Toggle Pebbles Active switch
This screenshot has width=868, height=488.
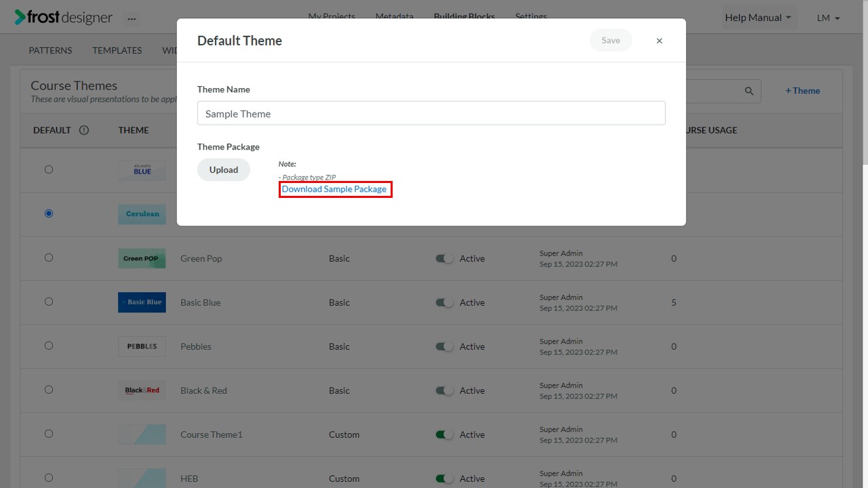point(444,346)
